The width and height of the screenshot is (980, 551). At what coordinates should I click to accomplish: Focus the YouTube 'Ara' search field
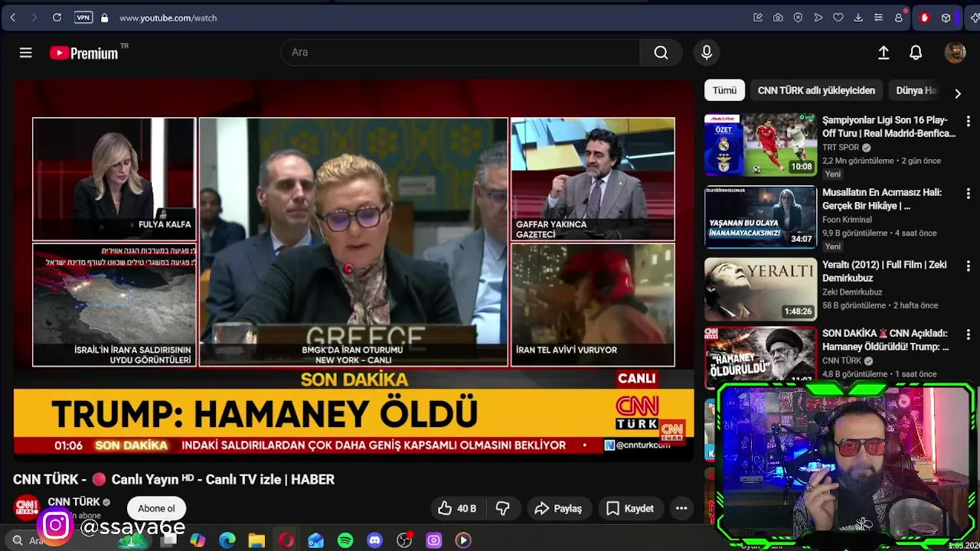pyautogui.click(x=461, y=52)
